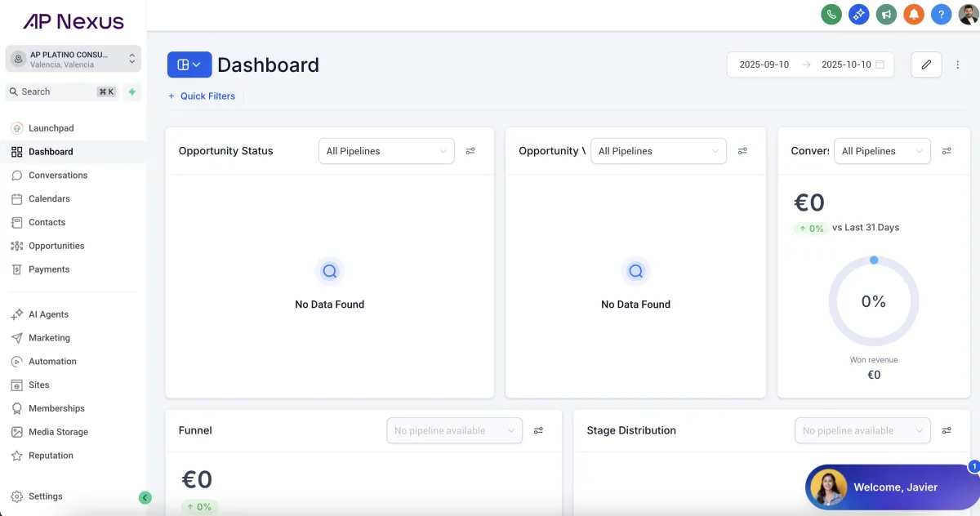Open the blue help question mark icon
Viewport: 980px width, 516px height.
click(x=941, y=14)
